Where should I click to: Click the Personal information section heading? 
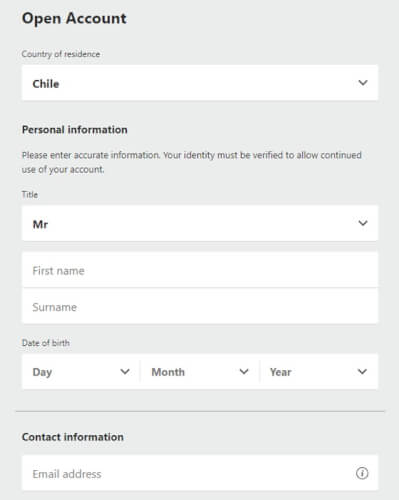pos(75,130)
